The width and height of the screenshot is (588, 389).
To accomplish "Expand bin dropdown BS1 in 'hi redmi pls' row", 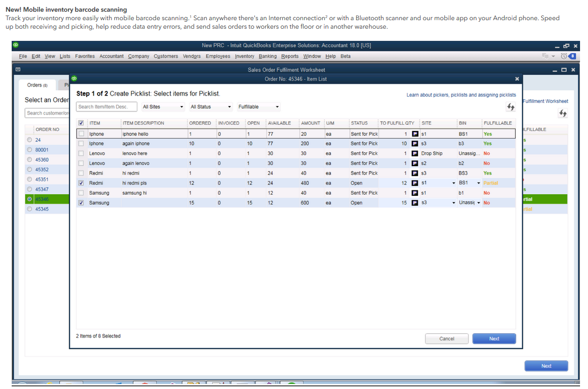I will click(x=479, y=183).
